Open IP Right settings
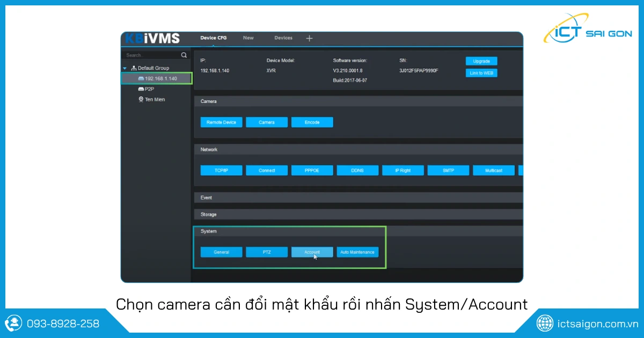The height and width of the screenshot is (338, 644). (403, 171)
